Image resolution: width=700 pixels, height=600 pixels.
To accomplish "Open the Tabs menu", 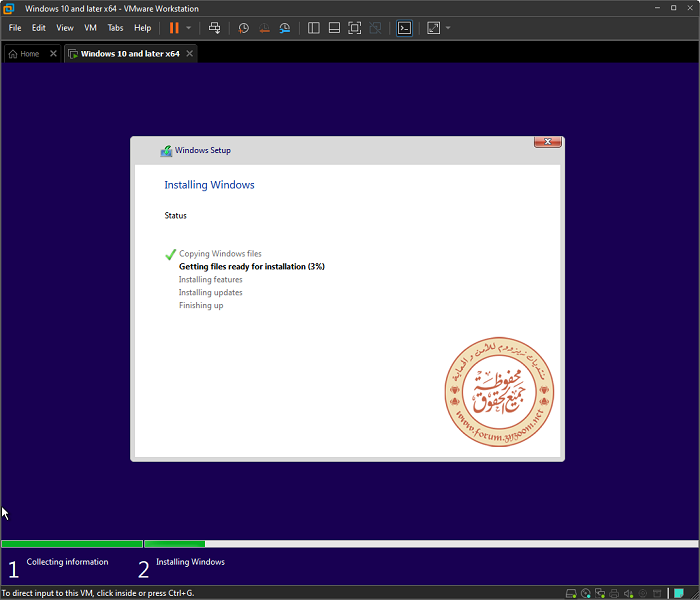I will 115,28.
